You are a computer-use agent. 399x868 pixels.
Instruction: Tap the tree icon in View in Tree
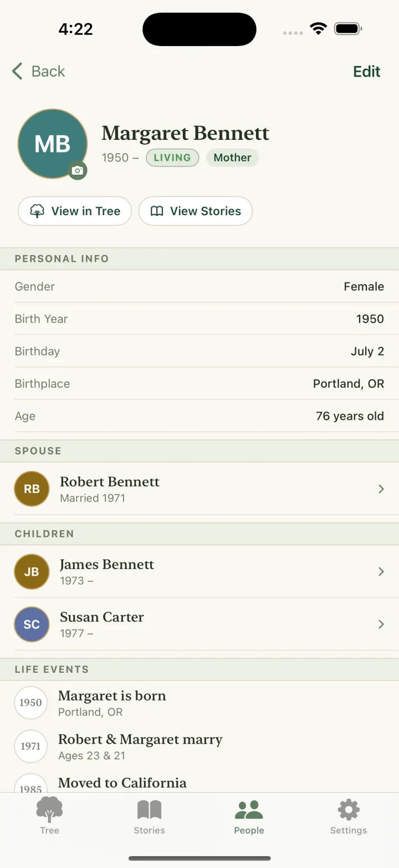pos(37,211)
